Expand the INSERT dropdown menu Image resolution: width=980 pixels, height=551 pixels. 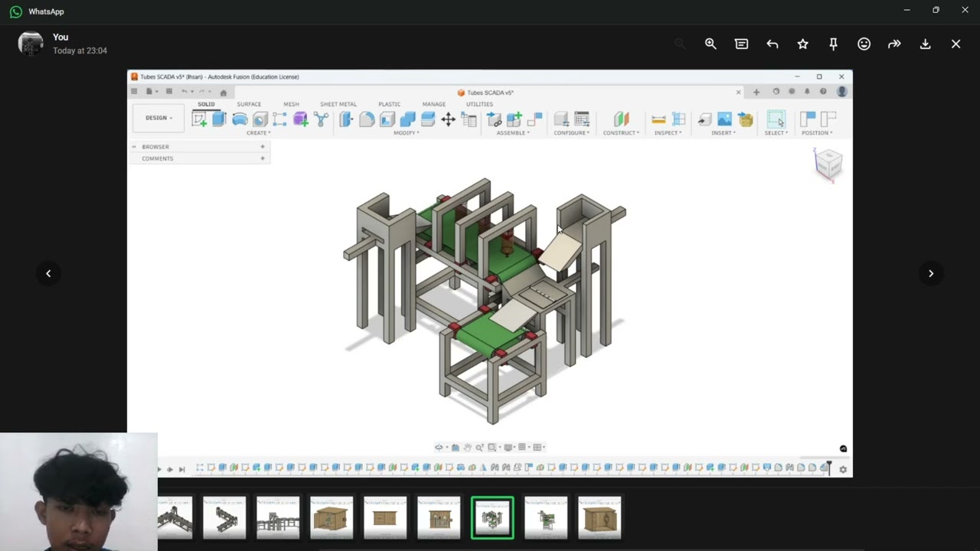(724, 133)
